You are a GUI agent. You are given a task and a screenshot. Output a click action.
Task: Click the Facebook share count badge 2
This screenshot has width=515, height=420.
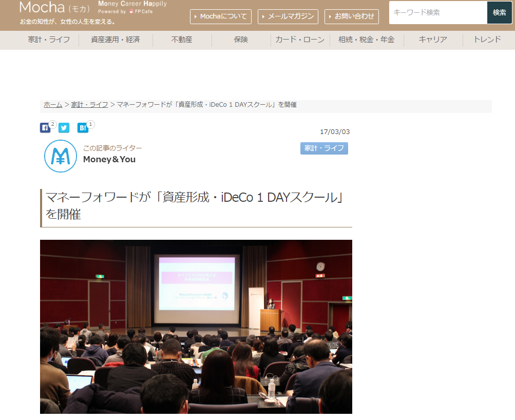pos(52,124)
